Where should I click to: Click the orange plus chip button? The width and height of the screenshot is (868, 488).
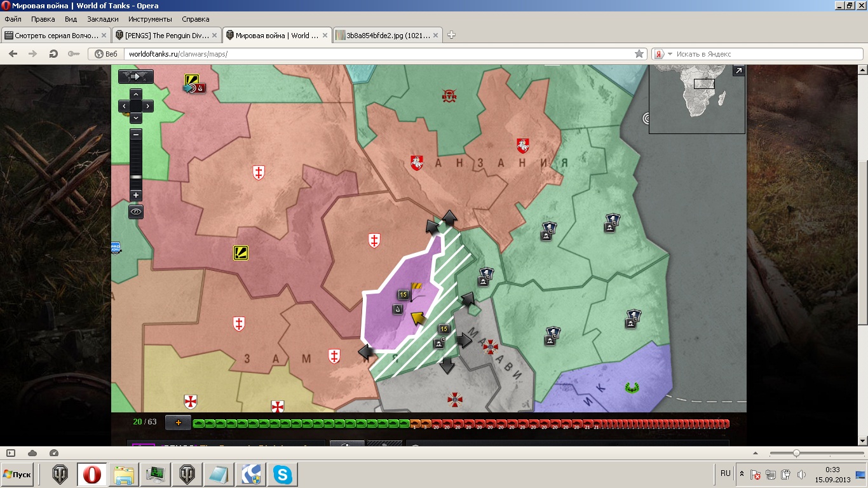[x=178, y=423]
